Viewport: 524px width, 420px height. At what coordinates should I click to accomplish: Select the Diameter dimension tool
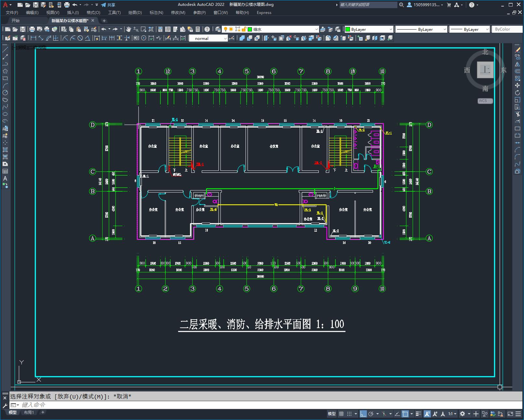80,38
